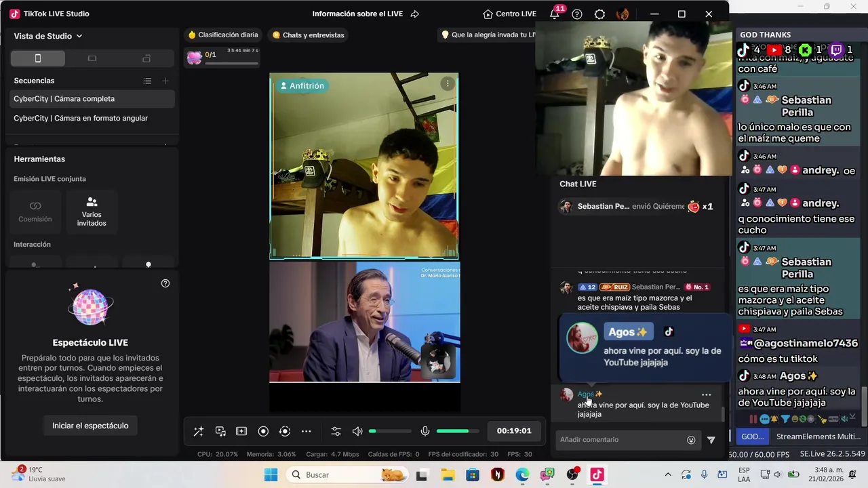The image size is (868, 488).
Task: Click the 0/1 goal progress bar
Action: pos(231,64)
